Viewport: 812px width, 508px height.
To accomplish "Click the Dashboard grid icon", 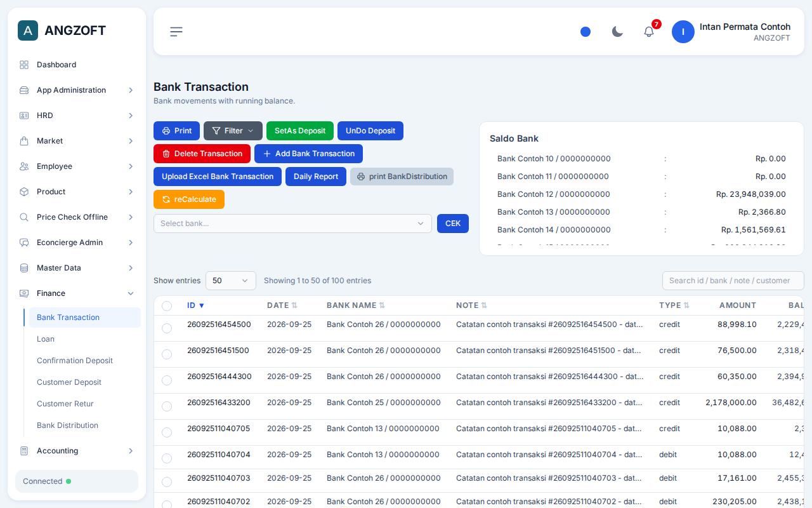I will pos(24,65).
